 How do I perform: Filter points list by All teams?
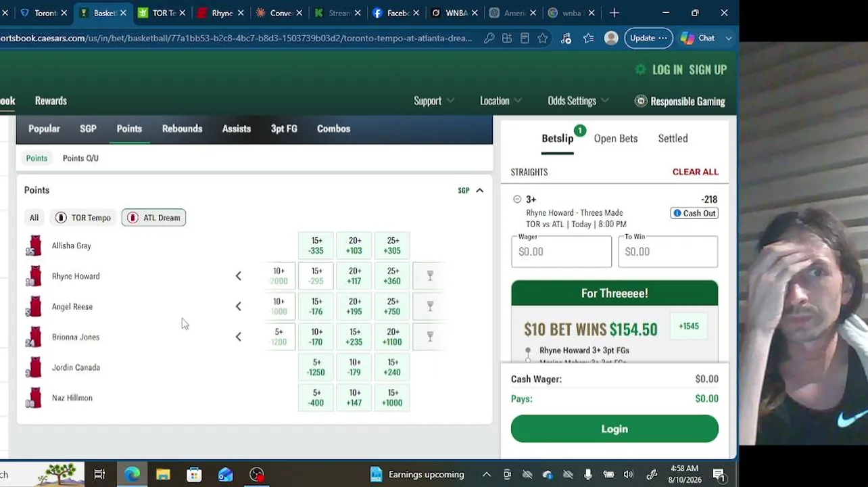coord(34,218)
